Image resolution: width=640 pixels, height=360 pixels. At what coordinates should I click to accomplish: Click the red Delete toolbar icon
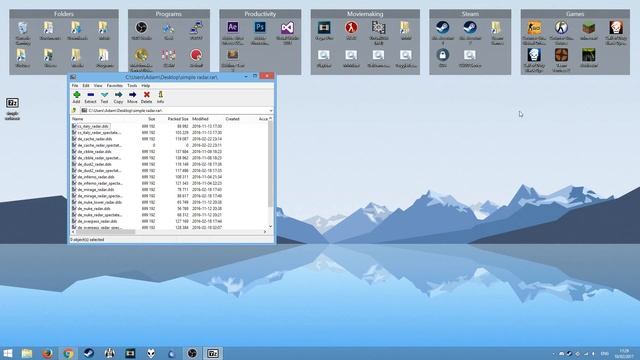147,97
